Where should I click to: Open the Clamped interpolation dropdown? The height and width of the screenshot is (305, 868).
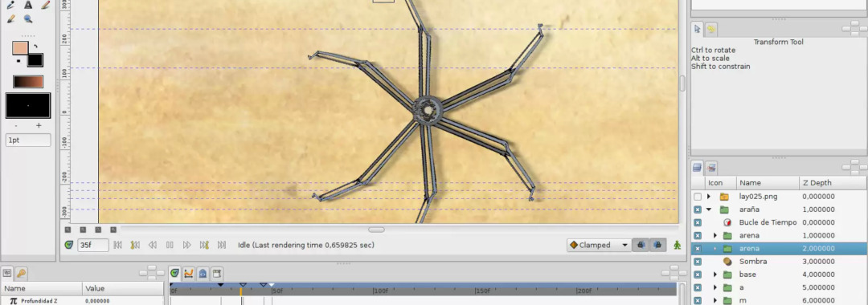599,245
